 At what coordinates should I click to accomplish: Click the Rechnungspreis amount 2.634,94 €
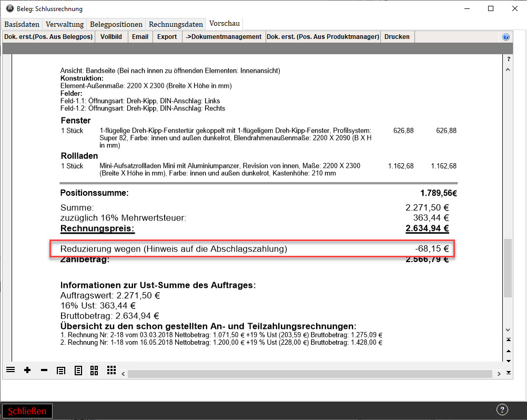pyautogui.click(x=427, y=228)
